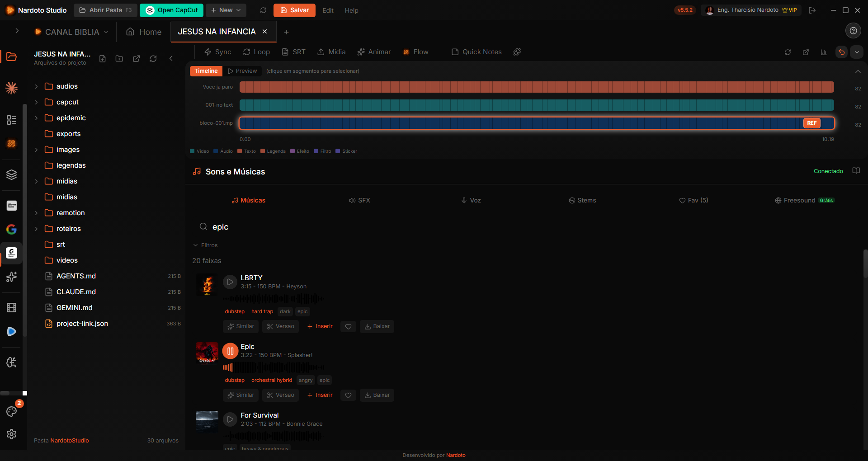Switch to the SFX tab

(x=359, y=200)
